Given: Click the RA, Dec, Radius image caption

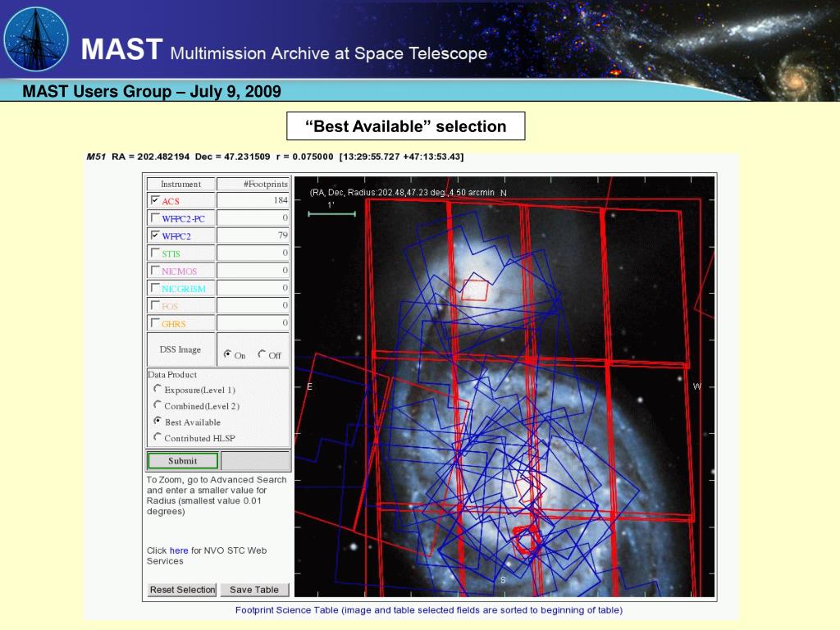Looking at the screenshot, I should coord(402,192).
